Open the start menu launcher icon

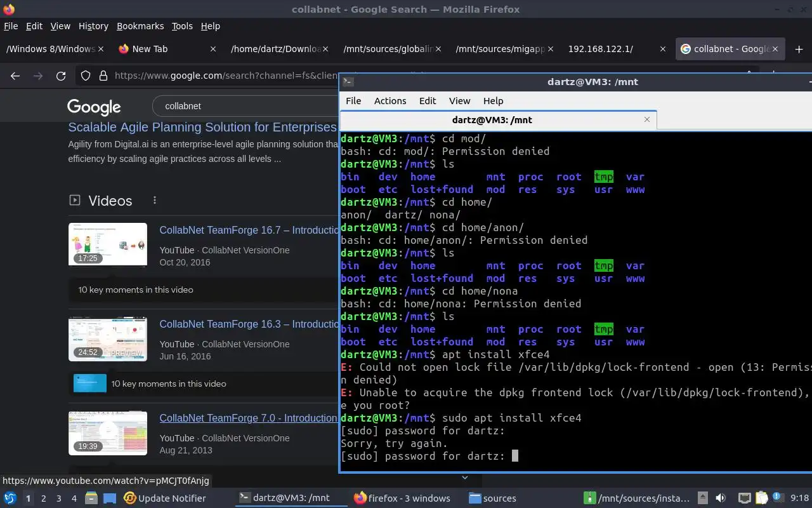click(x=10, y=498)
